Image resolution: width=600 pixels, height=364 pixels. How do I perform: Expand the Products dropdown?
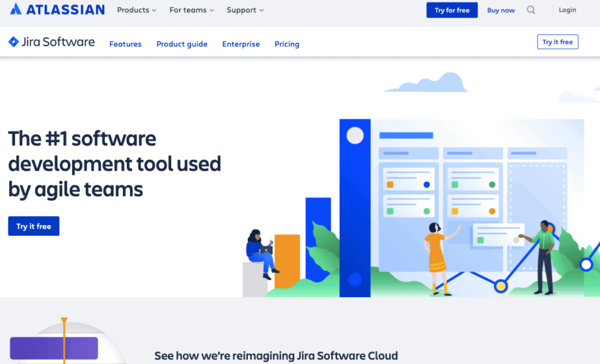(x=137, y=10)
